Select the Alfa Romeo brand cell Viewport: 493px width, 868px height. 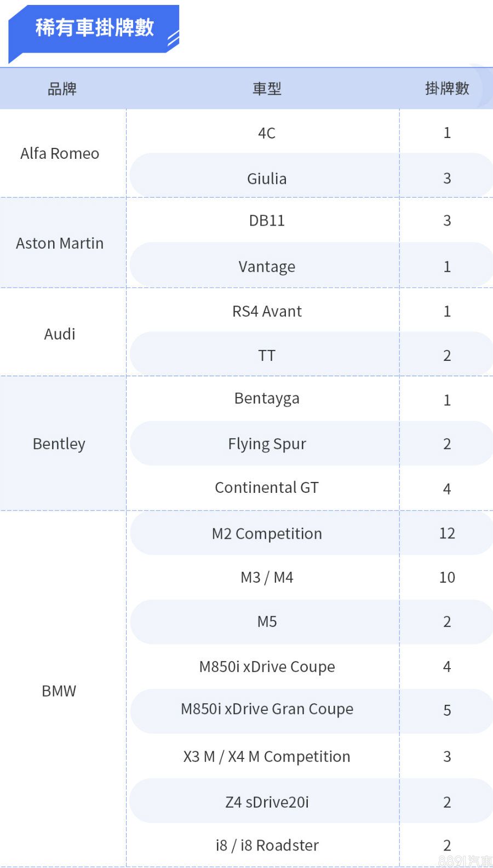(x=60, y=154)
